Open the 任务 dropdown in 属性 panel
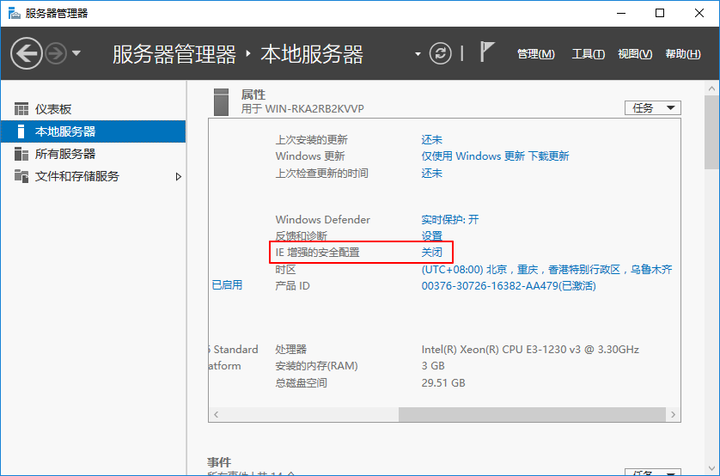This screenshot has width=720, height=476. pos(652,107)
